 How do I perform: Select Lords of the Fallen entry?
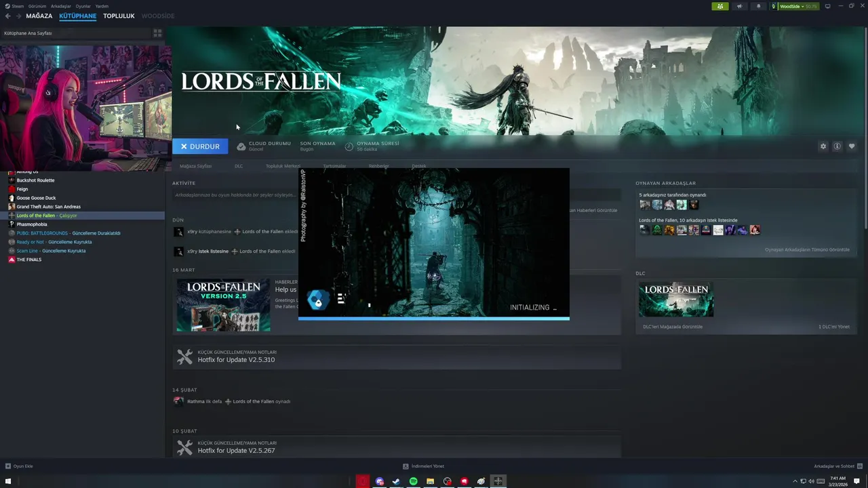coord(82,216)
